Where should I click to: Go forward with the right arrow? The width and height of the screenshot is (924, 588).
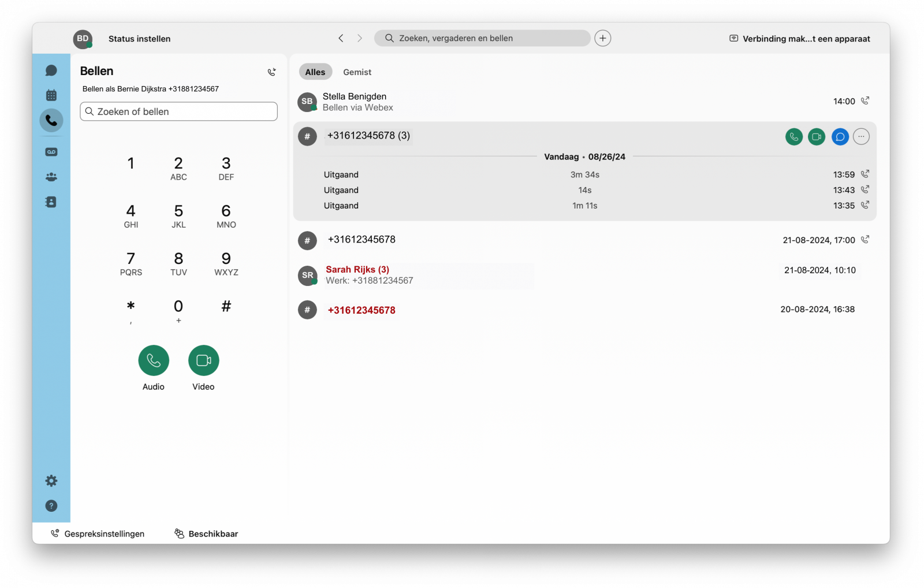pyautogui.click(x=360, y=38)
